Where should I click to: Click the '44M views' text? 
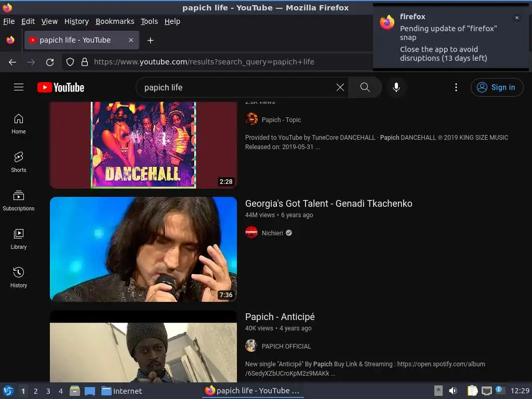pos(260,215)
